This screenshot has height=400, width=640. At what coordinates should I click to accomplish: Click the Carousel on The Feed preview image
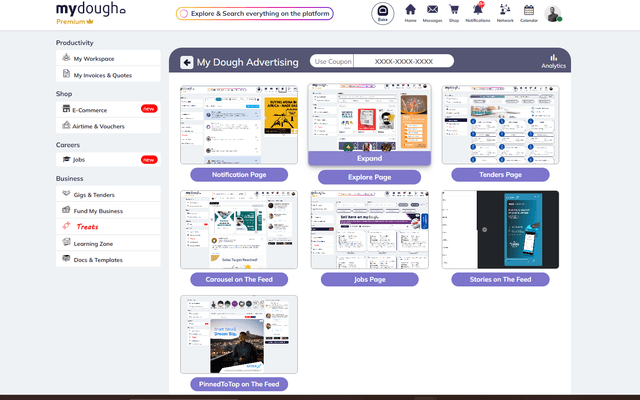tap(239, 229)
